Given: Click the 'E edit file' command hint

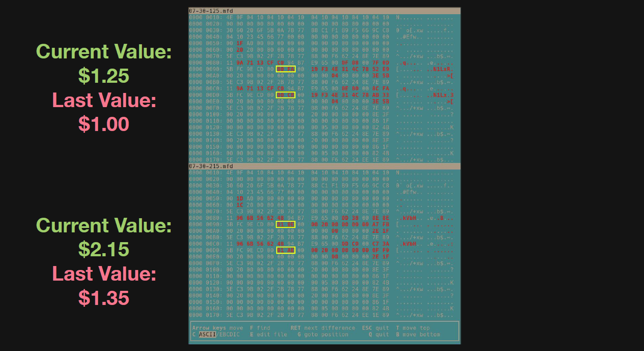Looking at the screenshot, I should tap(268, 334).
